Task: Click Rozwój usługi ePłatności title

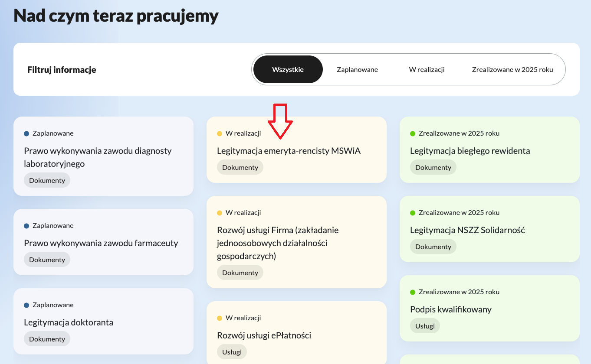Action: tap(264, 335)
